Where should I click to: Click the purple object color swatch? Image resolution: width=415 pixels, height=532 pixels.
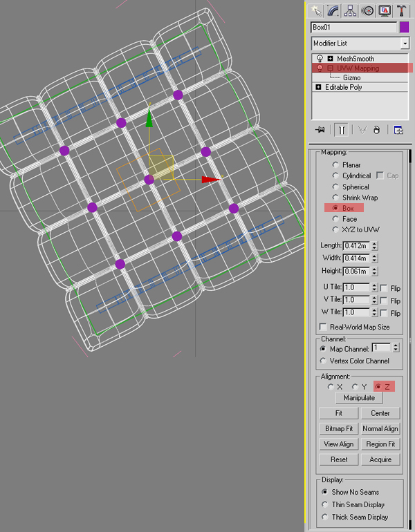click(x=404, y=27)
